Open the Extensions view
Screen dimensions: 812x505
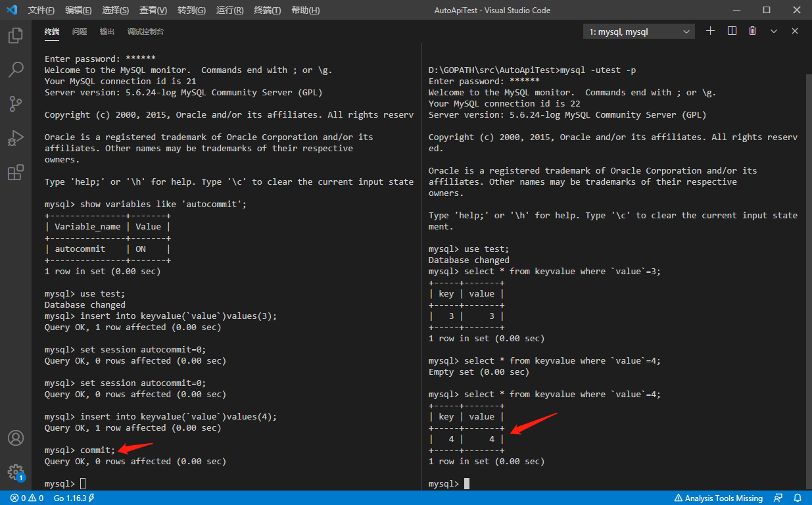pyautogui.click(x=16, y=173)
